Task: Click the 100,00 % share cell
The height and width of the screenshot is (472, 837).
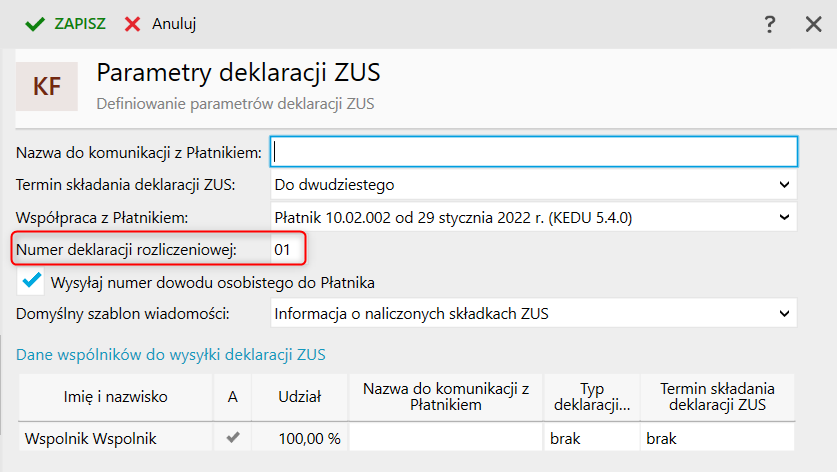Action: pos(309,438)
